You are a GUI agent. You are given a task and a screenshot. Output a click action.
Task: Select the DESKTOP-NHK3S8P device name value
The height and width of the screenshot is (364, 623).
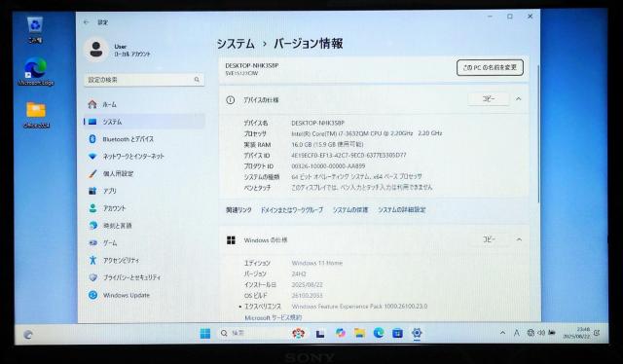pos(317,124)
